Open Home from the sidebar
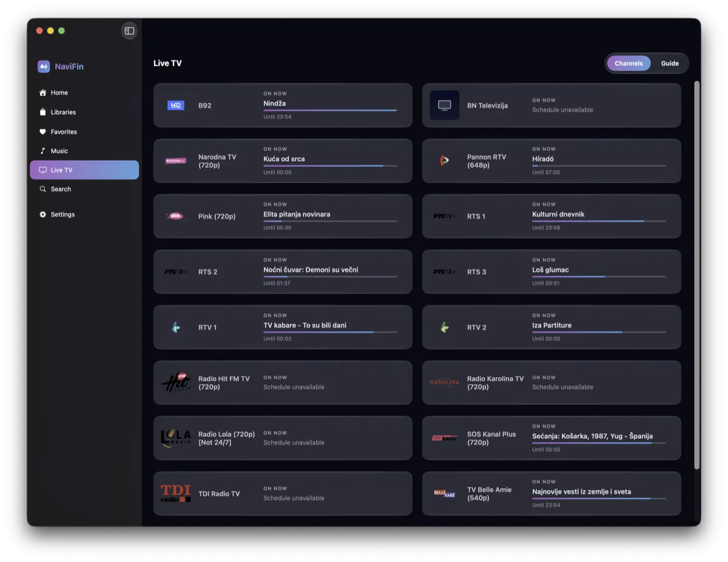 pos(84,93)
